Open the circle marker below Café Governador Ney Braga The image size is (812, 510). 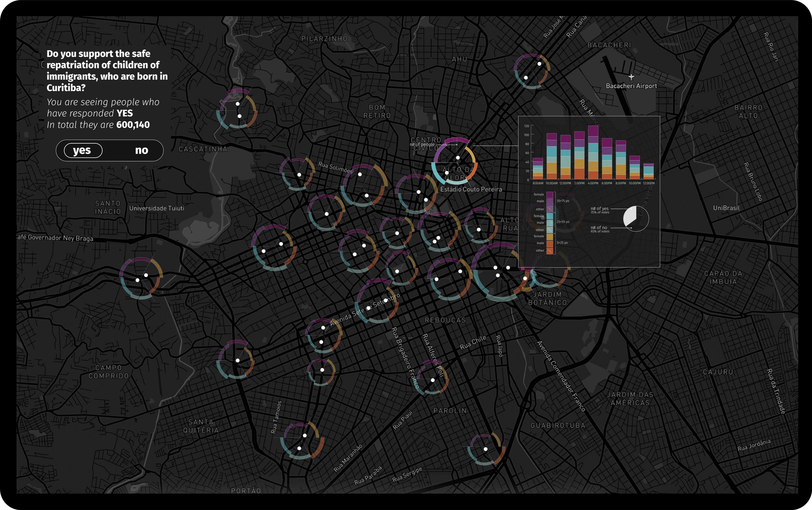[x=141, y=278]
